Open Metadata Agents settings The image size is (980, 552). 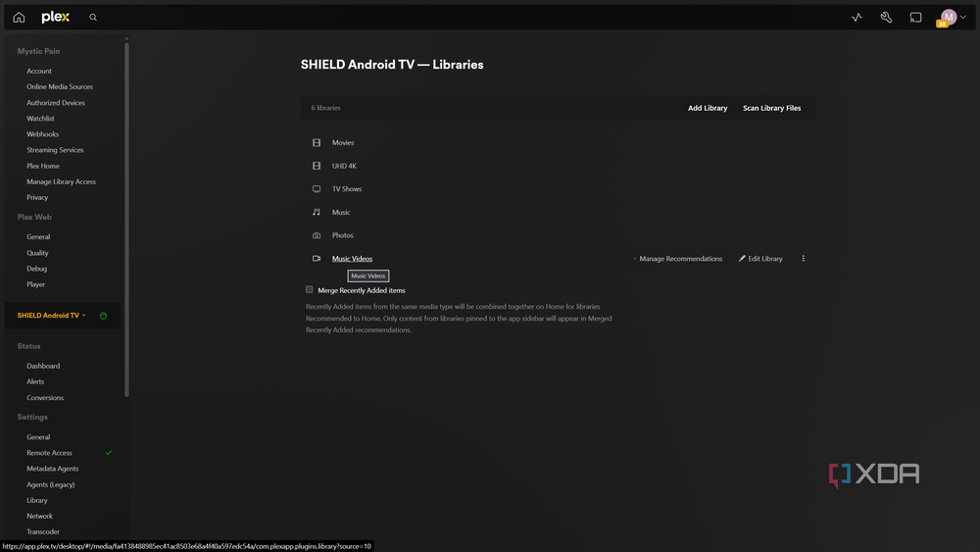[x=53, y=469]
